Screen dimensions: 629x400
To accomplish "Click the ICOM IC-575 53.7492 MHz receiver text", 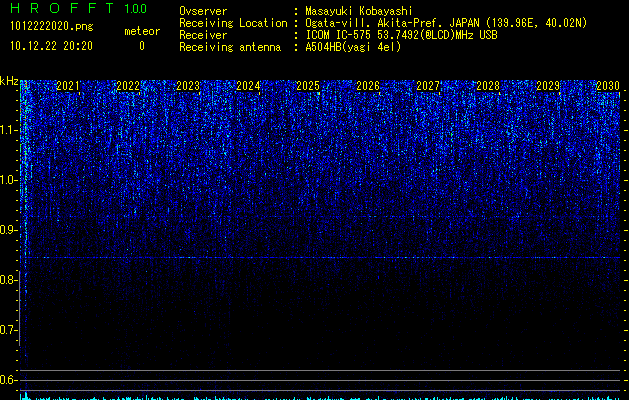I will [401, 35].
